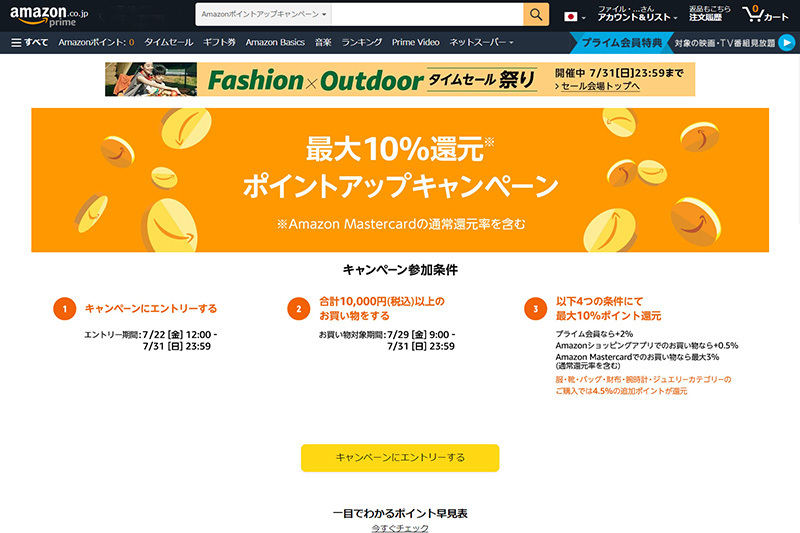Open ランキング in nav bar
This screenshot has width=800, height=533.
362,42
